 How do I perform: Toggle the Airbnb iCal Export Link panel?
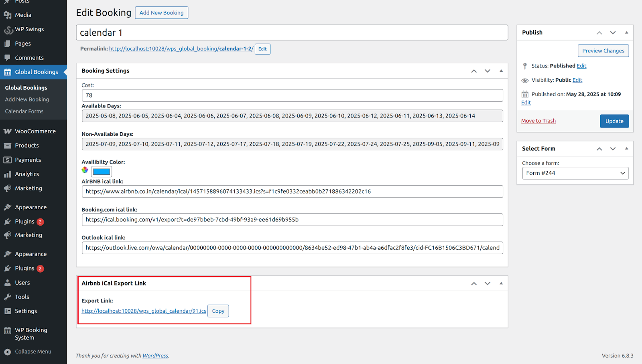[x=501, y=283]
